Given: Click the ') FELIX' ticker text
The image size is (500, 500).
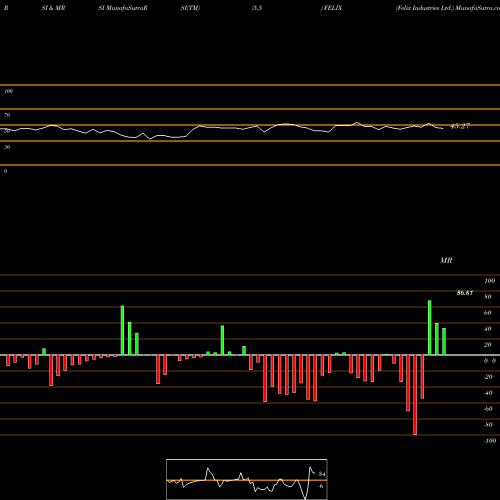Looking at the screenshot, I should (x=331, y=8).
